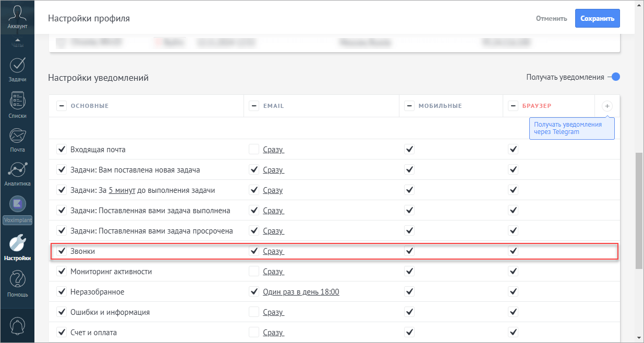
Task: Uncheck browser checkbox for Входящая почта
Action: coord(513,150)
